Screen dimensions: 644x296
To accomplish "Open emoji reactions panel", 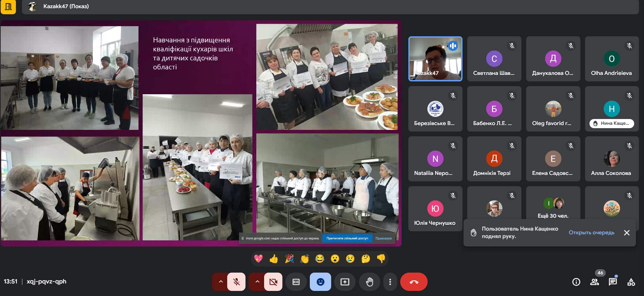I will (x=320, y=282).
